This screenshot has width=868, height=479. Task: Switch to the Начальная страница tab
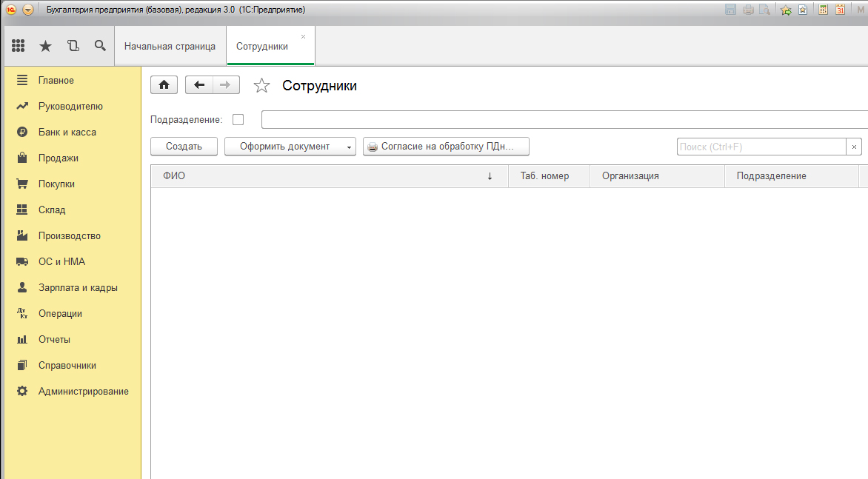[x=170, y=46]
